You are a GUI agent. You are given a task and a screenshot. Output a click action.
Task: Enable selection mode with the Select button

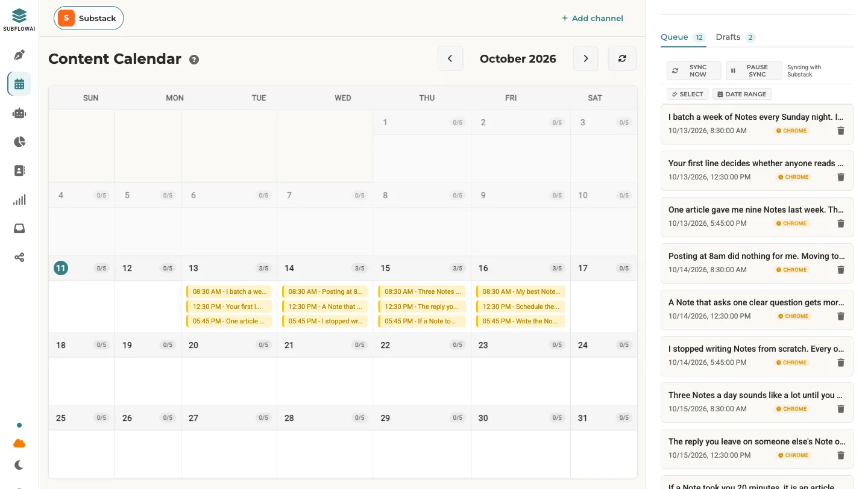point(687,94)
